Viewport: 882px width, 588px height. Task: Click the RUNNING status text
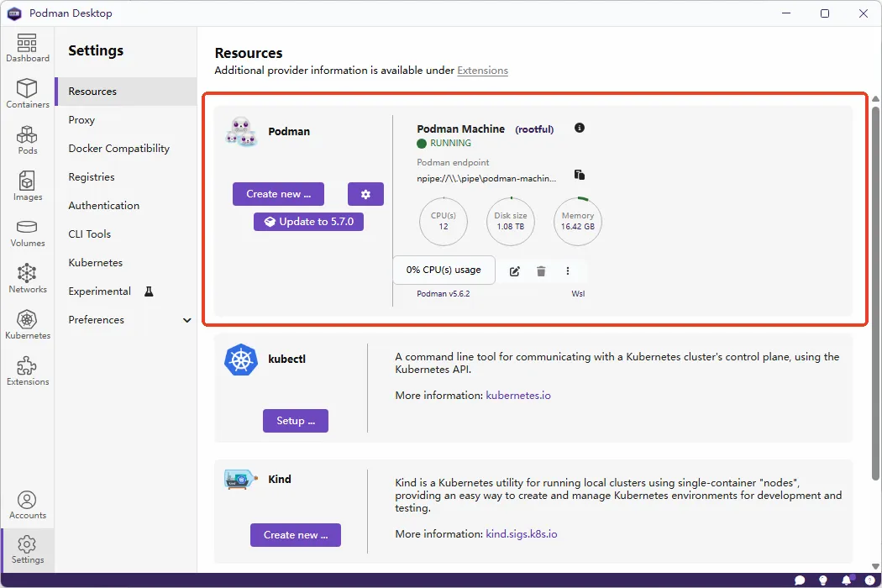pyautogui.click(x=450, y=144)
